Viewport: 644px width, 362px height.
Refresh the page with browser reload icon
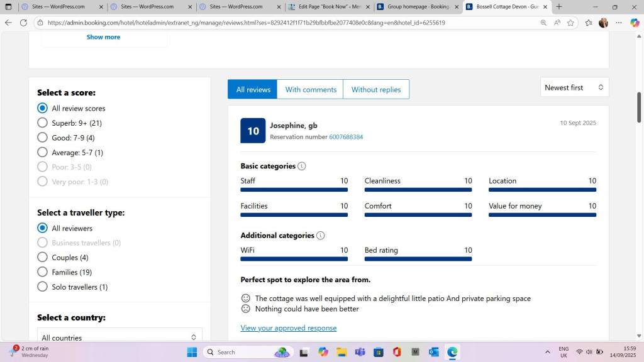pyautogui.click(x=23, y=23)
